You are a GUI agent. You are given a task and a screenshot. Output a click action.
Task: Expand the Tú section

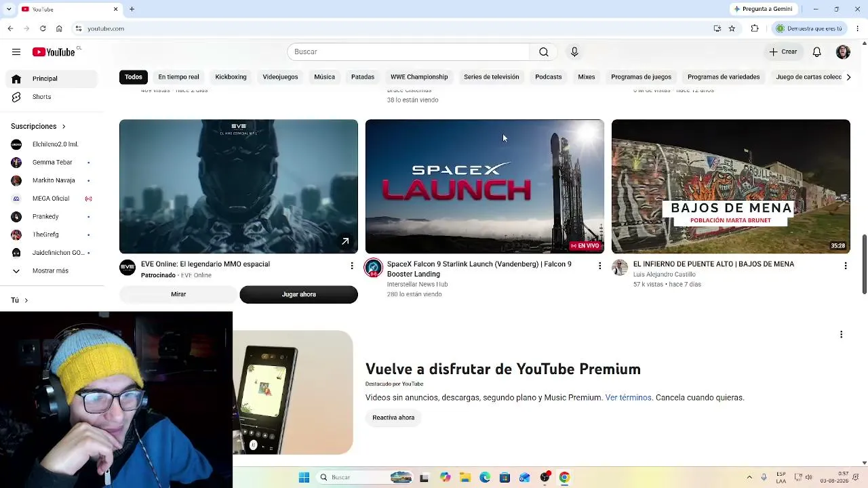(x=19, y=300)
